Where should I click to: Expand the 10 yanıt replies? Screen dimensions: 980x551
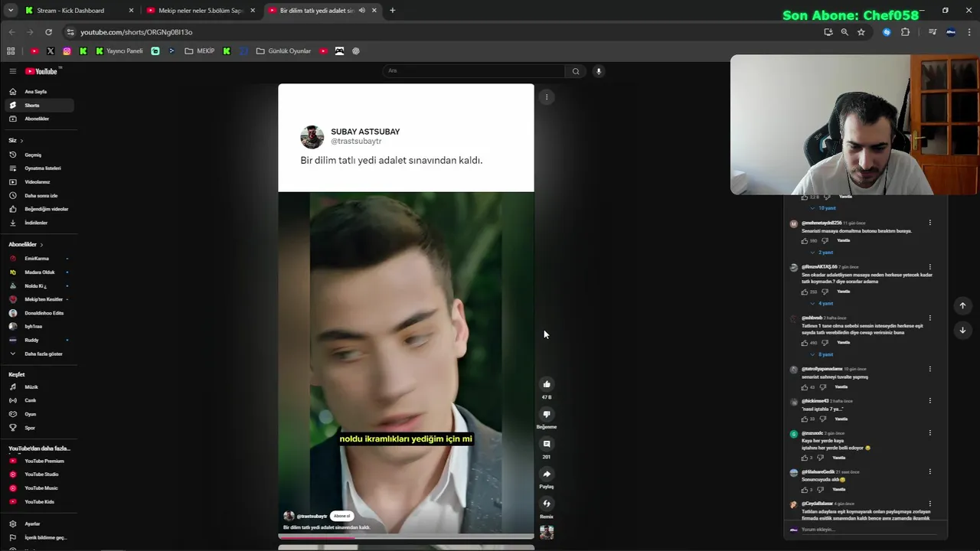(x=824, y=208)
